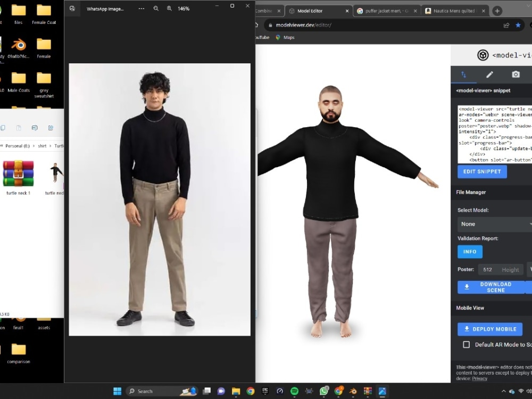Click the Poster width 512 input field
532x399 pixels.
click(x=488, y=269)
